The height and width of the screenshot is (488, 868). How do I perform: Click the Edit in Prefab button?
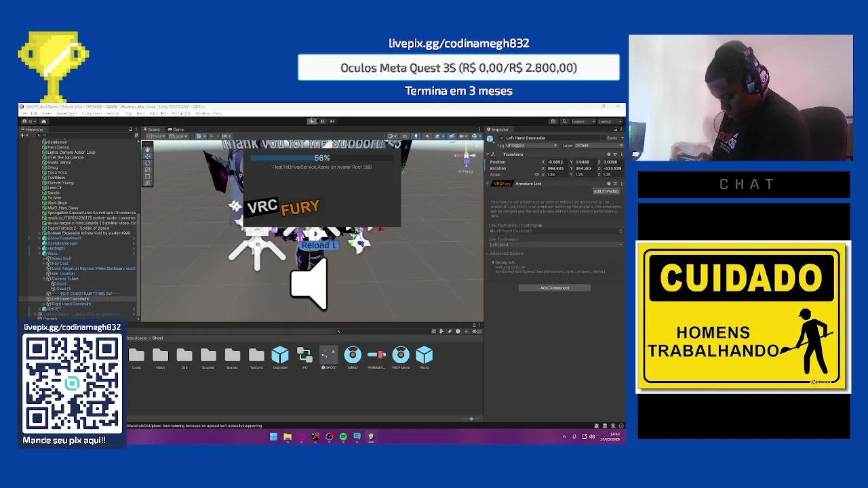(x=606, y=191)
